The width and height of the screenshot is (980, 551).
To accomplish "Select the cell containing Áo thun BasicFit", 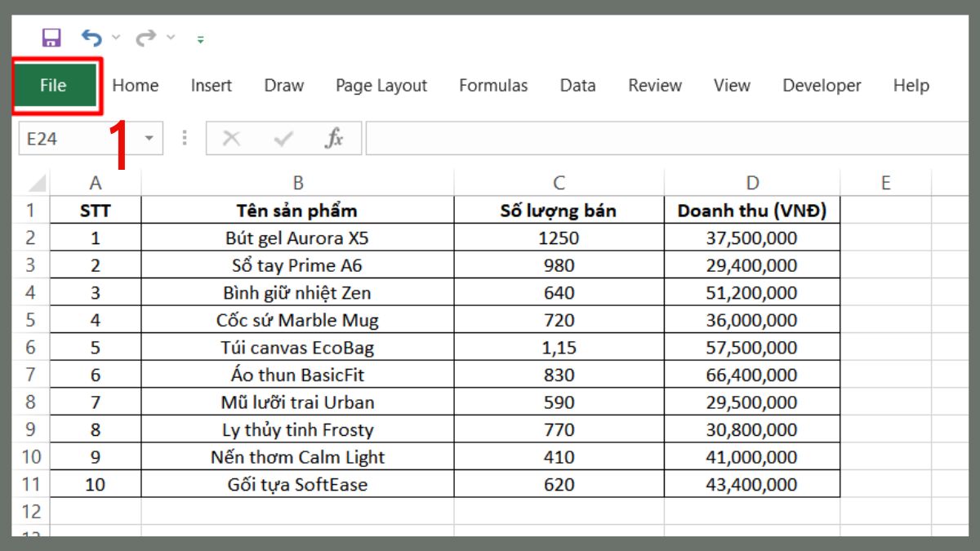I will (297, 375).
